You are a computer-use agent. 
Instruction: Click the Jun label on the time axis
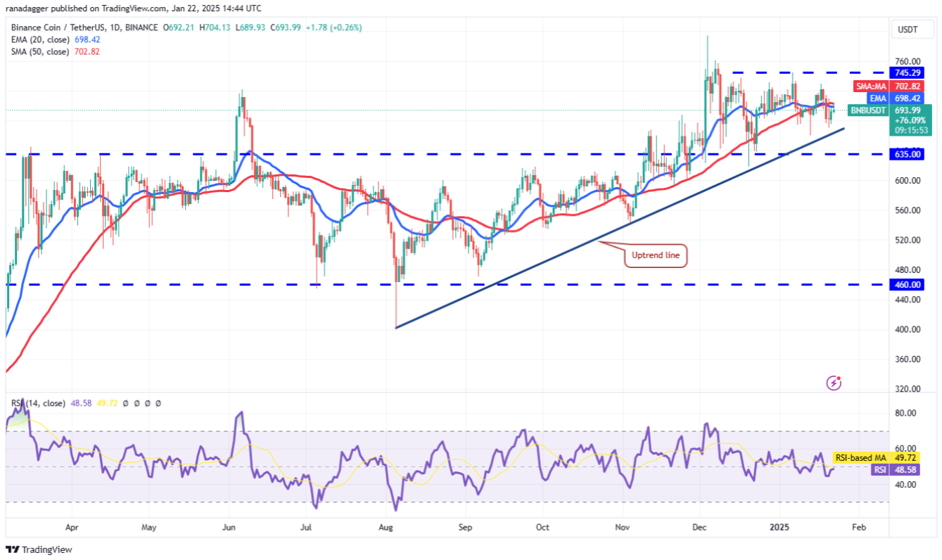point(229,526)
